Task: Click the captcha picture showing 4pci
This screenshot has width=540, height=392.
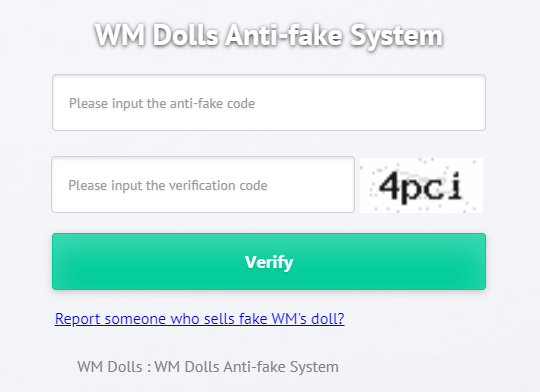Action: click(x=421, y=185)
